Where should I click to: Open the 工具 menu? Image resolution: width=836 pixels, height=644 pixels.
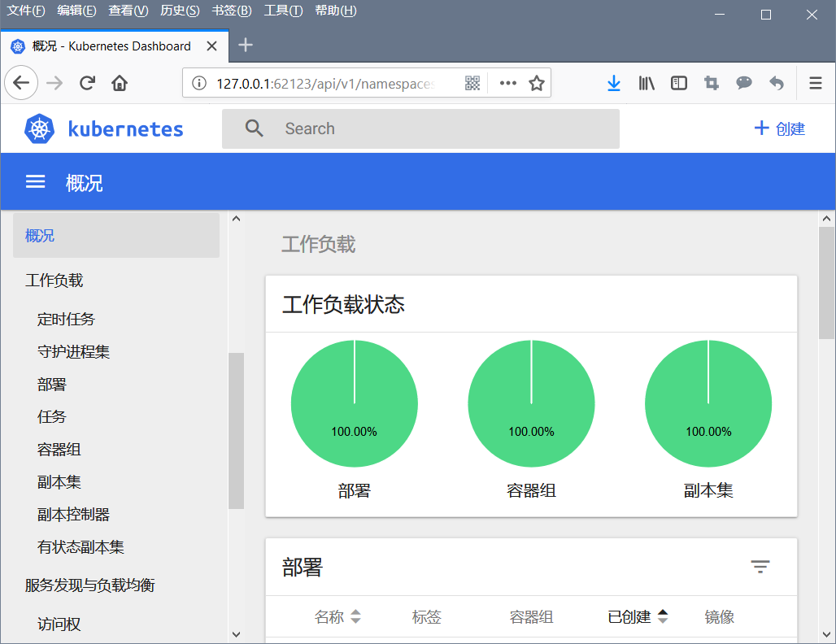(283, 11)
